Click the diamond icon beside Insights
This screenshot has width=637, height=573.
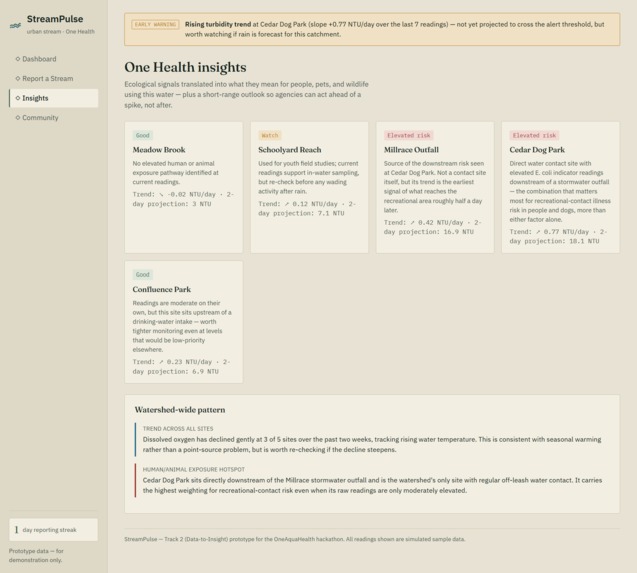(17, 98)
